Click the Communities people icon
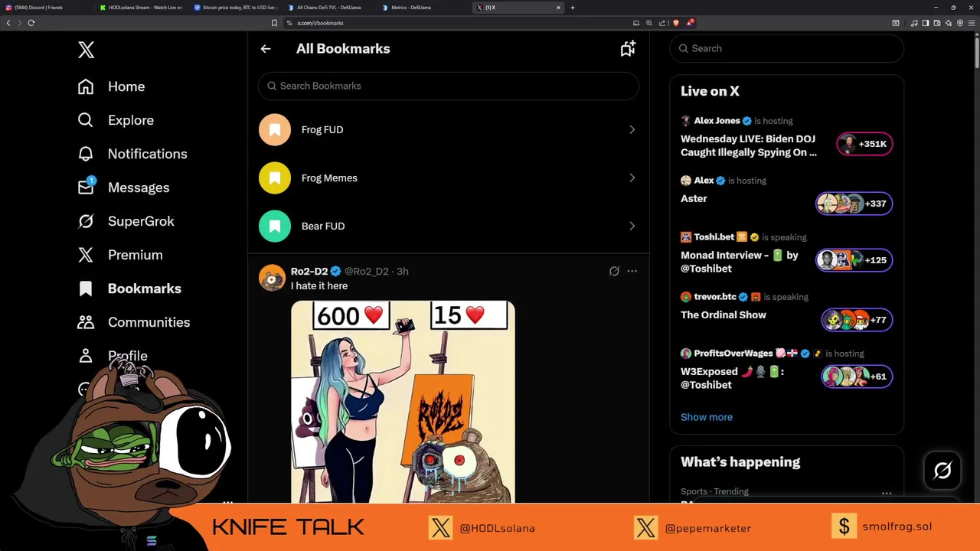Image resolution: width=980 pixels, height=551 pixels. point(86,322)
